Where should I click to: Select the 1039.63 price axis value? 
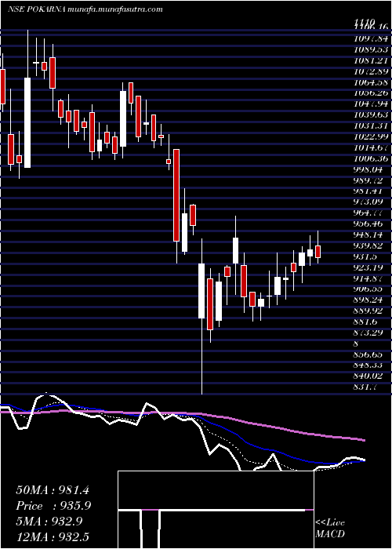click(x=372, y=115)
